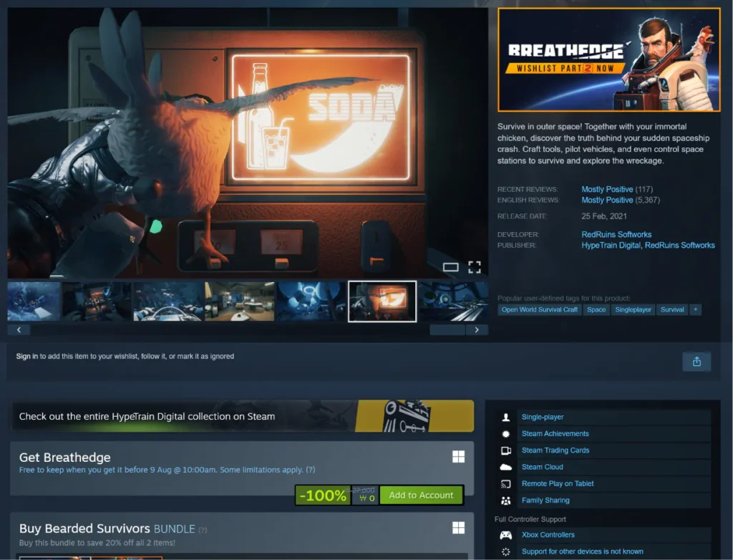Click the 'Full Controller Support' label
Image resolution: width=733 pixels, height=560 pixels.
point(530,519)
